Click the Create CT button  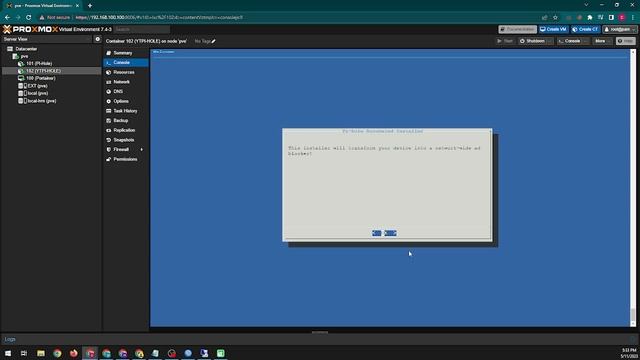[585, 29]
